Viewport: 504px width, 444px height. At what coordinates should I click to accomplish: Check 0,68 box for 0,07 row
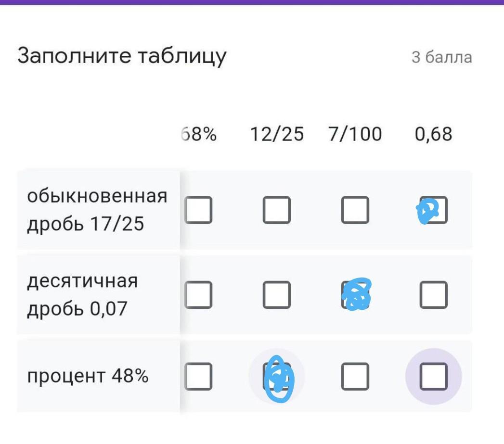433,294
